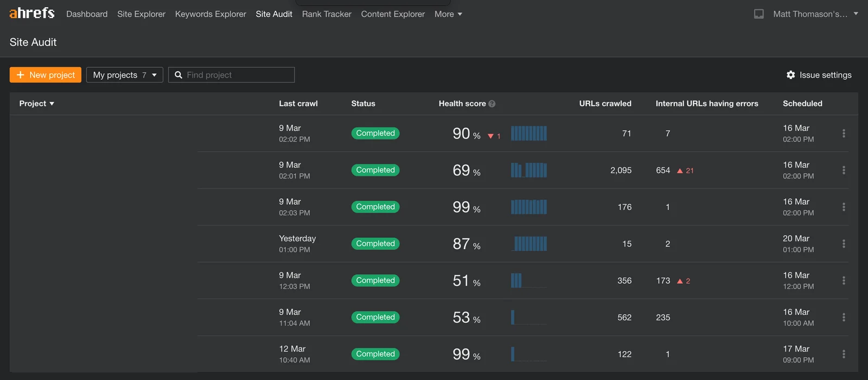Viewport: 868px width, 380px height.
Task: Select the Site Audit nav tab
Action: pyautogui.click(x=274, y=14)
